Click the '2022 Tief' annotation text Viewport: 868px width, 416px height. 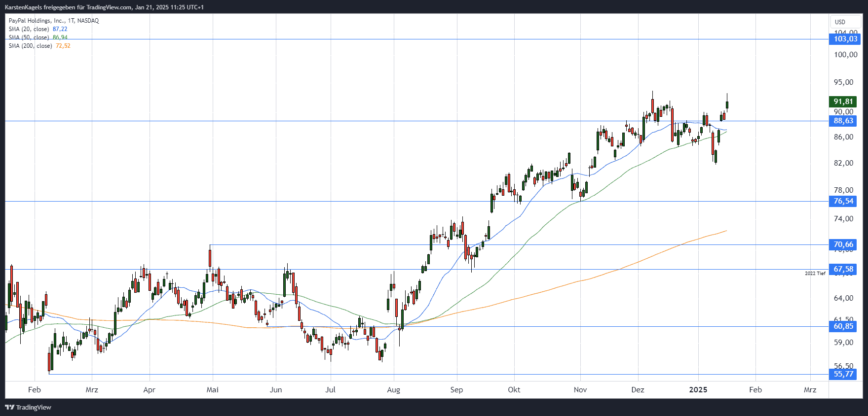(815, 274)
